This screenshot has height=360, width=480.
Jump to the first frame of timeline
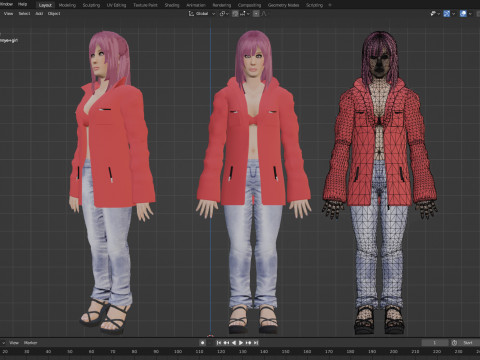[x=219, y=343]
